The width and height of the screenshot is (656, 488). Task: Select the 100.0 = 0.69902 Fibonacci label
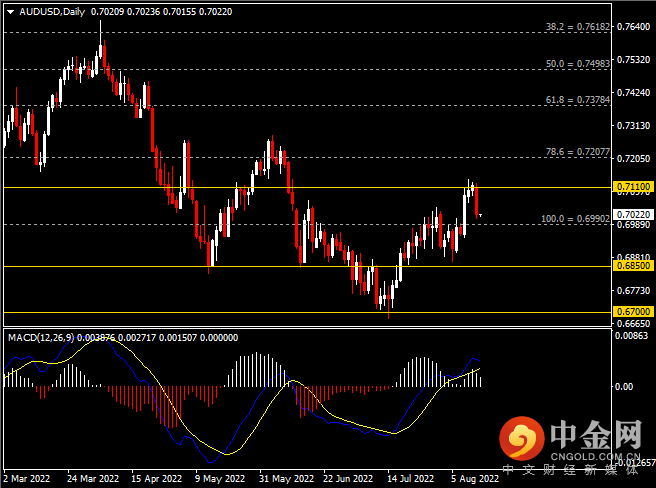pyautogui.click(x=575, y=218)
